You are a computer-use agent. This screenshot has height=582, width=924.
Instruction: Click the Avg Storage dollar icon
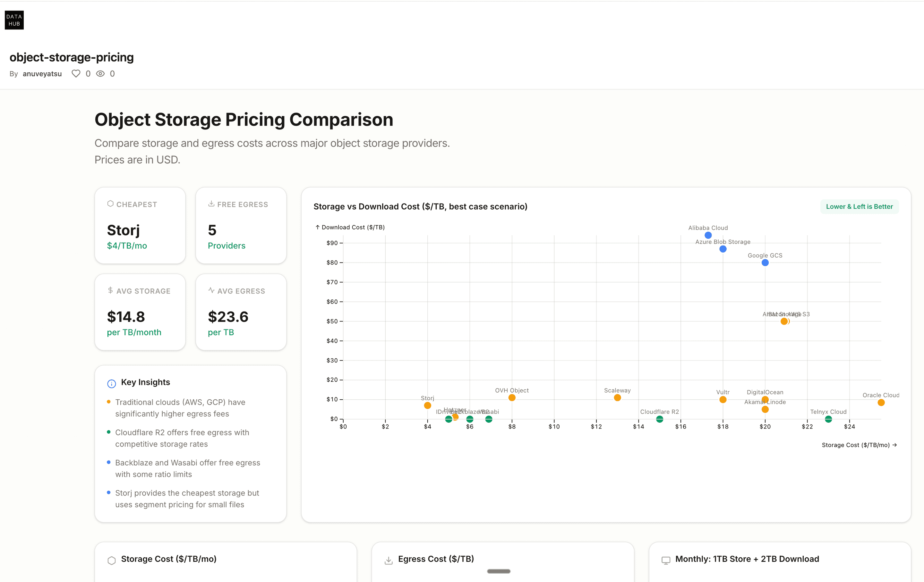[x=110, y=290]
